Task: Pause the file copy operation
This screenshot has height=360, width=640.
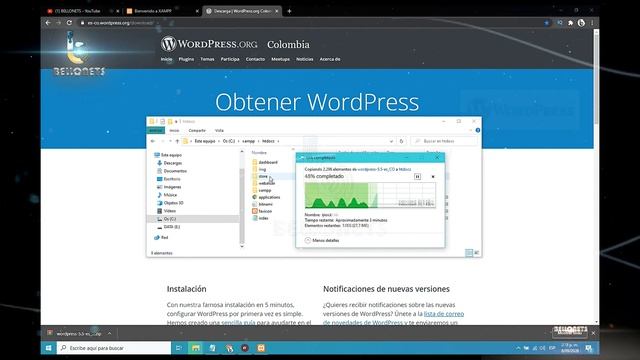Action: point(417,176)
